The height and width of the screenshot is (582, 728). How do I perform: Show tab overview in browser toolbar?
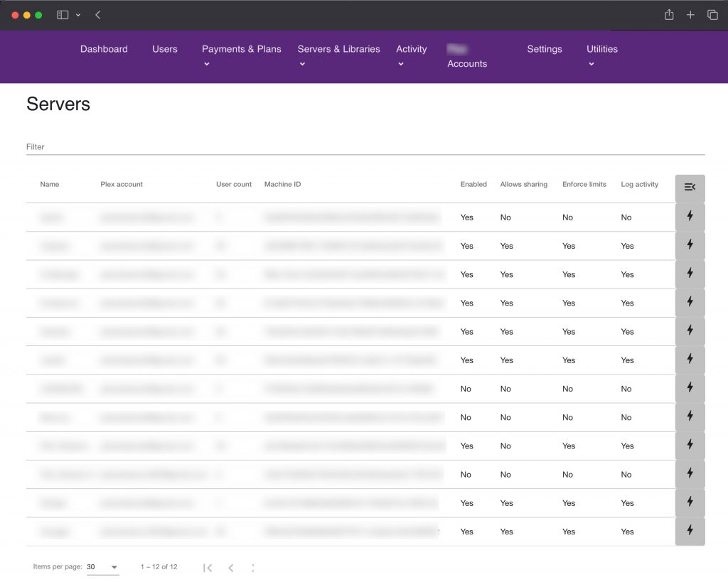712,15
